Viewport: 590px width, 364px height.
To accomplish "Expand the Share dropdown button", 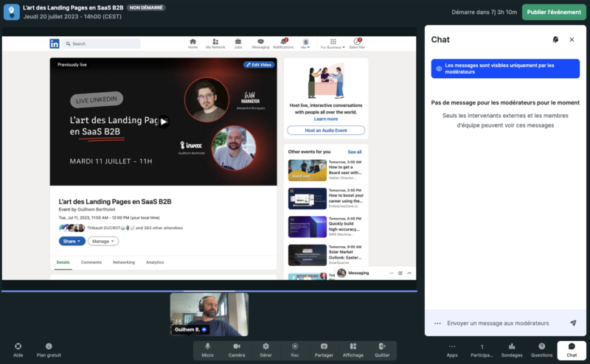I will [72, 241].
